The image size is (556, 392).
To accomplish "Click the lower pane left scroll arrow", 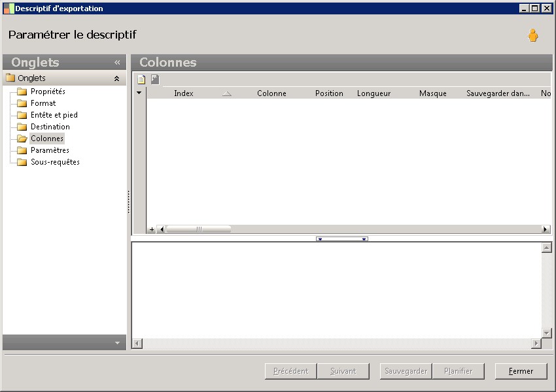I will point(137,343).
